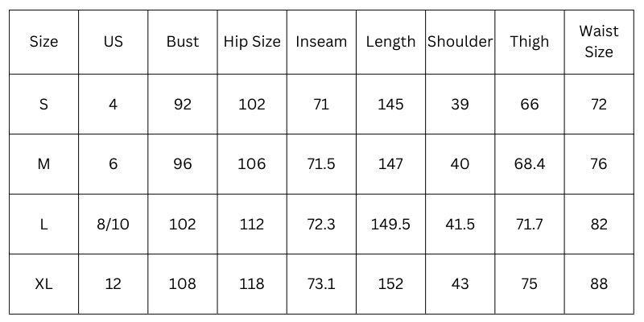Click the 8/10 US size cell

coord(114,225)
